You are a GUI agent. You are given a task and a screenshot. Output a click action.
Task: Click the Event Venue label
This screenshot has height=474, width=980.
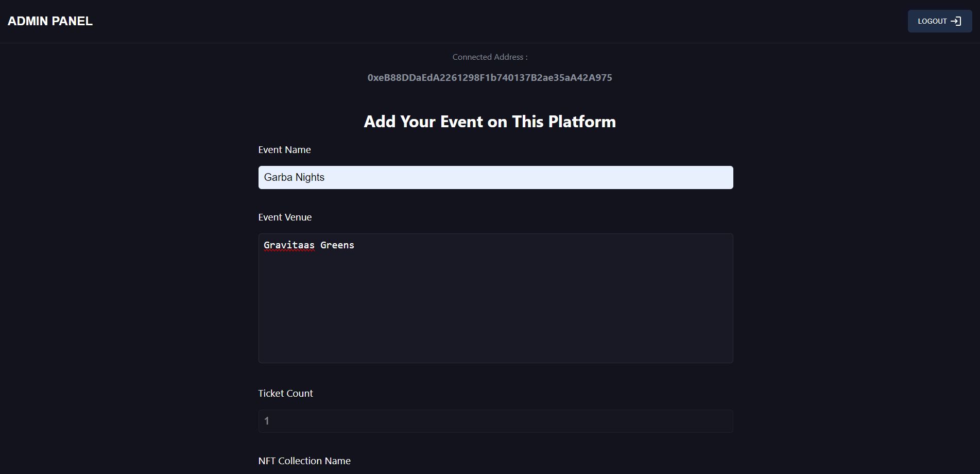coord(285,217)
